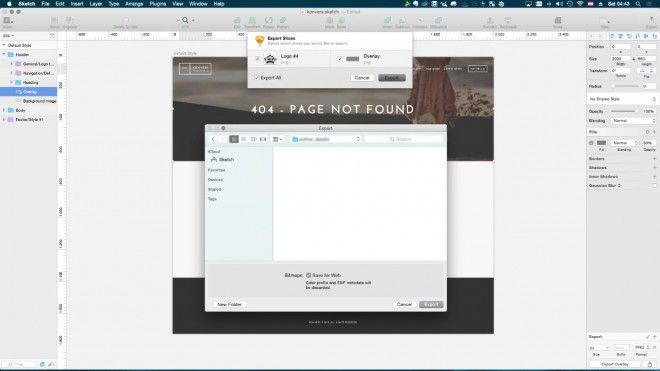Open the Layer menu

click(x=96, y=4)
